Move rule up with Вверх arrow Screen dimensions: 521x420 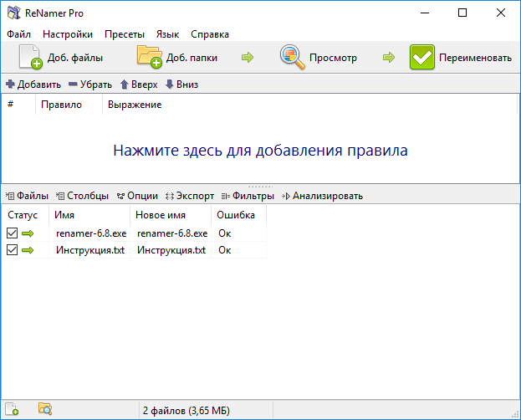click(x=125, y=85)
